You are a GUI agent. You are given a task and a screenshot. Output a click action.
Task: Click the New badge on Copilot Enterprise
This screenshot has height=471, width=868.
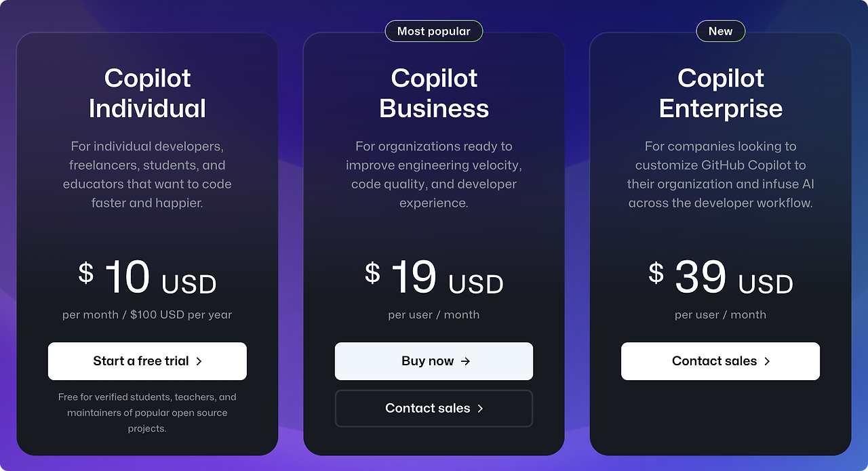click(720, 30)
